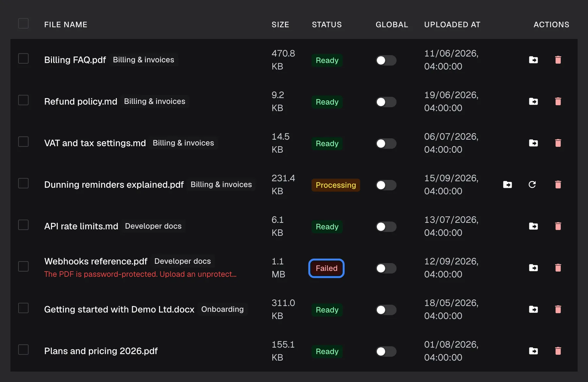This screenshot has height=382, width=588.
Task: Select checkbox for API rate limits.md
Action: click(23, 225)
